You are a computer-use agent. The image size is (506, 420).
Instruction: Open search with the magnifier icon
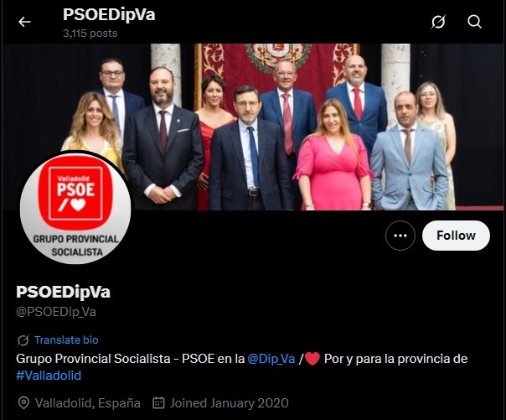(x=474, y=22)
